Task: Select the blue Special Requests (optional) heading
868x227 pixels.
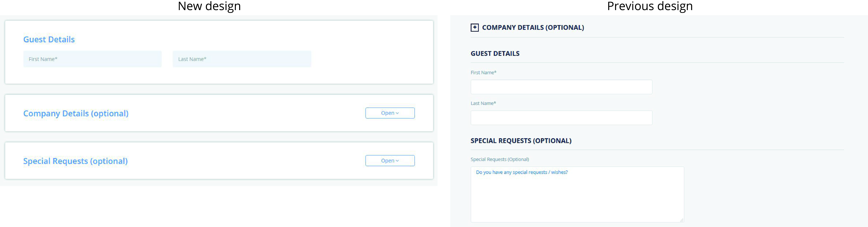Action: [76, 161]
